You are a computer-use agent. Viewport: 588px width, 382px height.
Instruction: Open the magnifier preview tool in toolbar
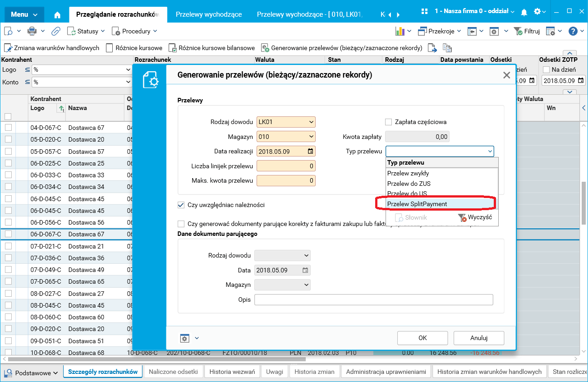9,31
